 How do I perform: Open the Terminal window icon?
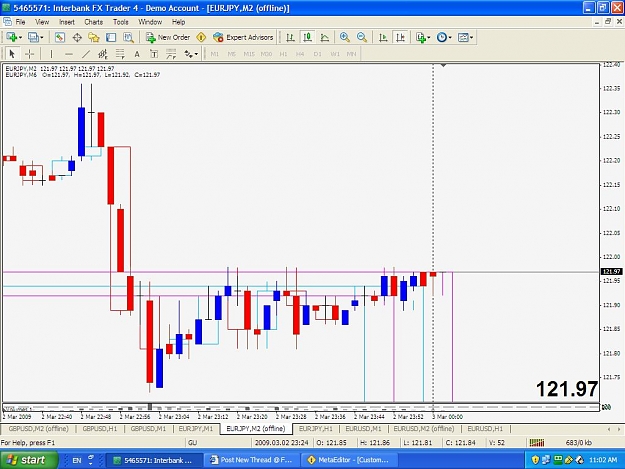click(111, 37)
